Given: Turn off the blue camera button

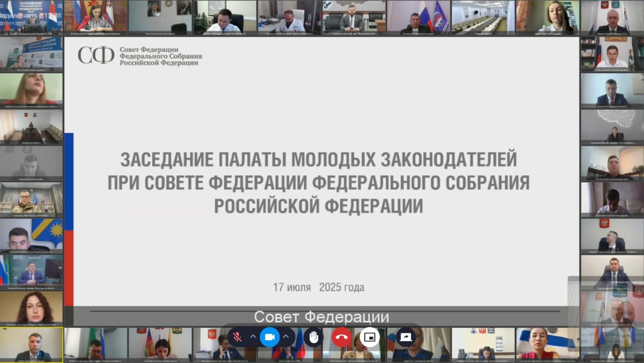Looking at the screenshot, I should click(270, 337).
